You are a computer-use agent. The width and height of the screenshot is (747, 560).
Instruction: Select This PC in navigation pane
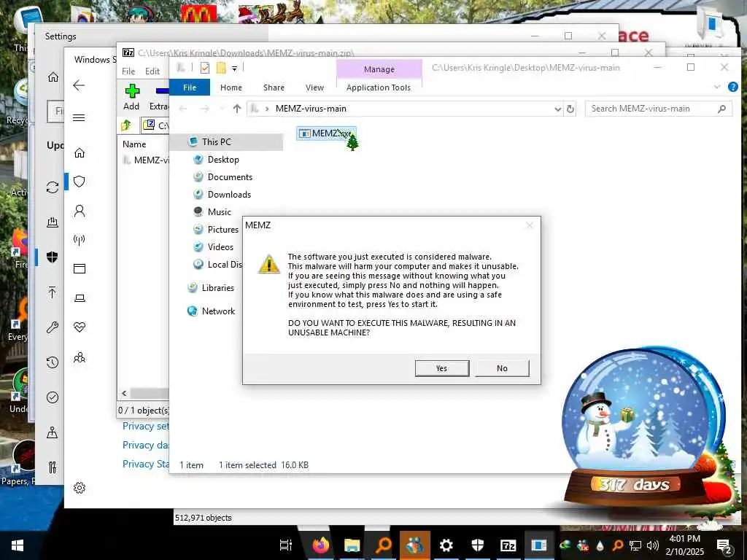[216, 142]
